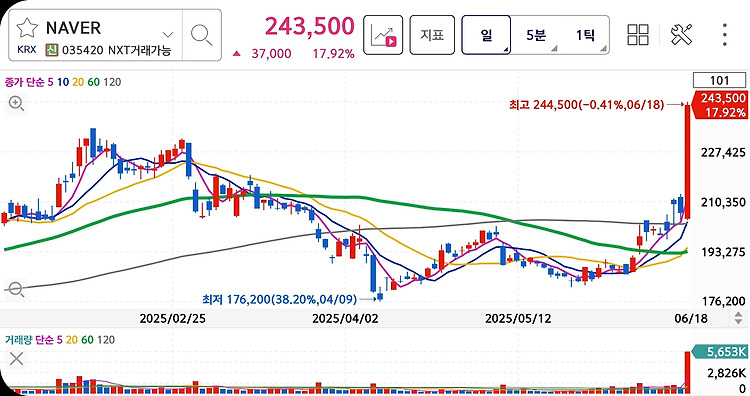Click the 거래량 단순 volume legend
The height and width of the screenshot is (396, 750).
(30, 340)
